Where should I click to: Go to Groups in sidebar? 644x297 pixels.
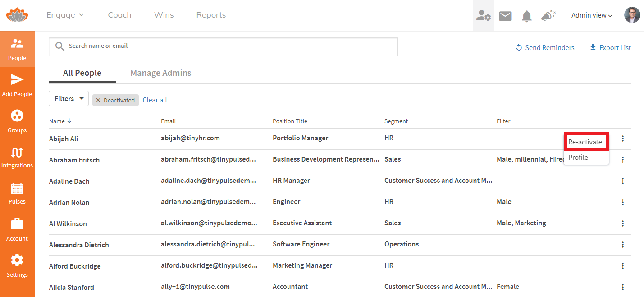pos(17,121)
